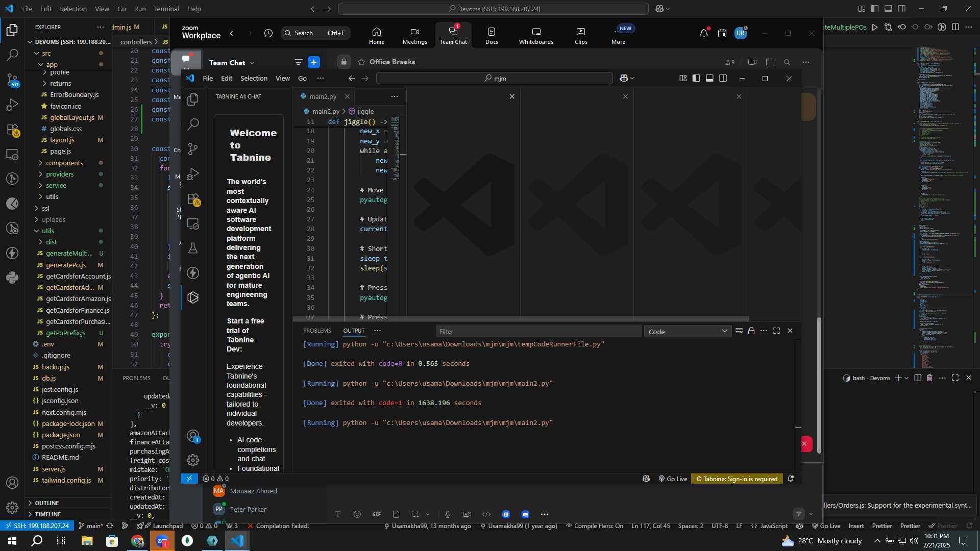Click Zoom history clock icon
The width and height of the screenshot is (980, 551).
pos(268,33)
